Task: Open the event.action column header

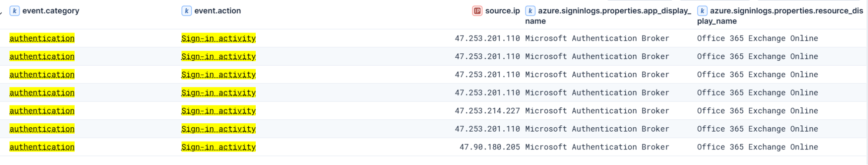Action: pos(218,11)
